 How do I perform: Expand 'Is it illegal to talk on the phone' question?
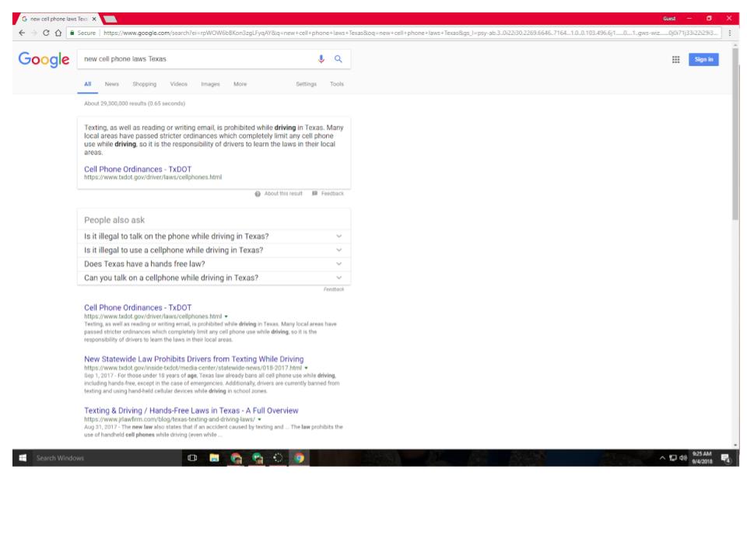point(214,236)
